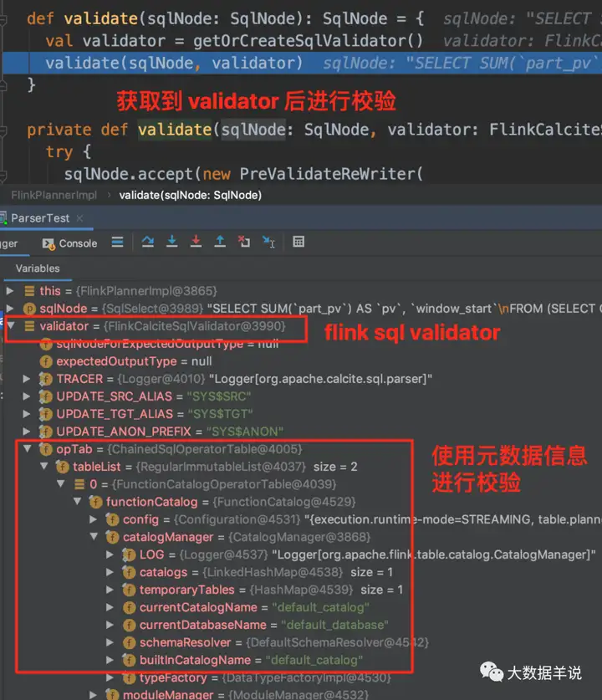
Task: Select the functionCatalog FunctionCatalog@4529 row
Action: [301, 502]
